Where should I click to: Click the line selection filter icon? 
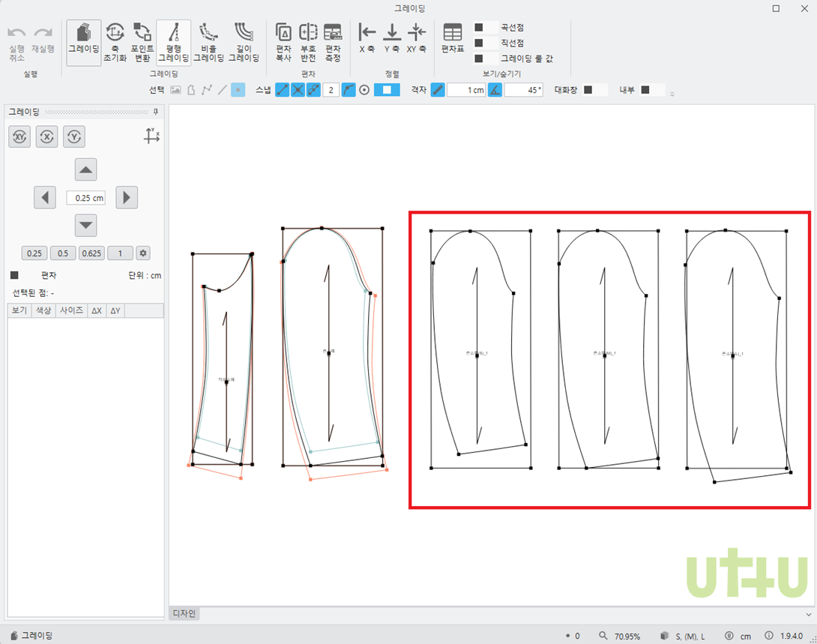(x=222, y=90)
